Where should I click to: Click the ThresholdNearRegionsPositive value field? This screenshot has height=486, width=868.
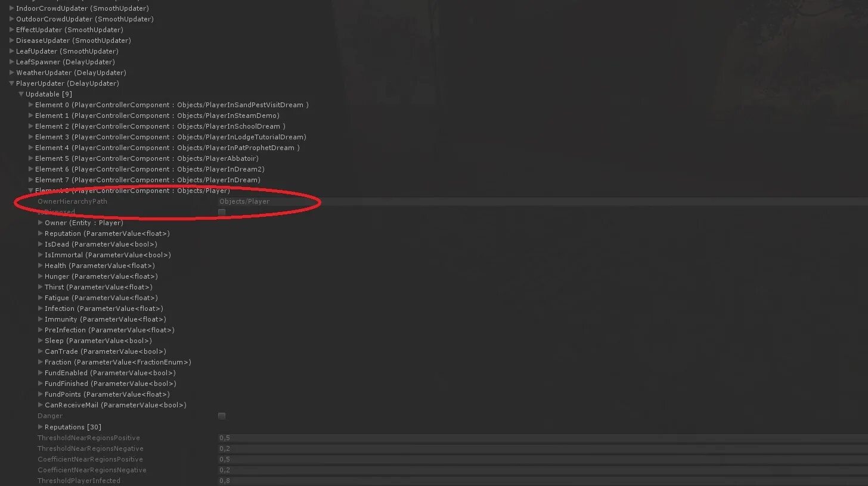pos(542,438)
